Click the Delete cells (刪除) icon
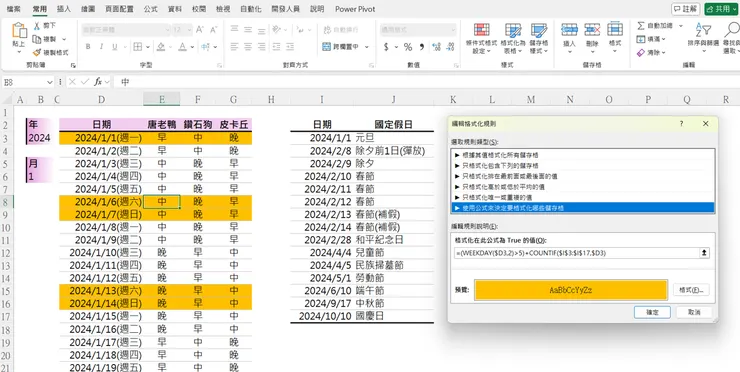Image resolution: width=740 pixels, height=372 pixels. click(592, 30)
